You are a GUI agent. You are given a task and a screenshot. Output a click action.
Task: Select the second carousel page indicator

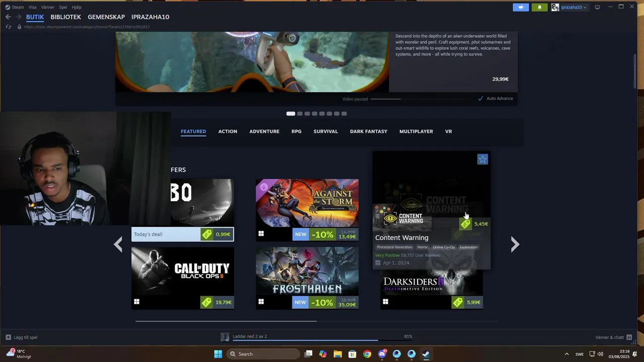pyautogui.click(x=300, y=114)
